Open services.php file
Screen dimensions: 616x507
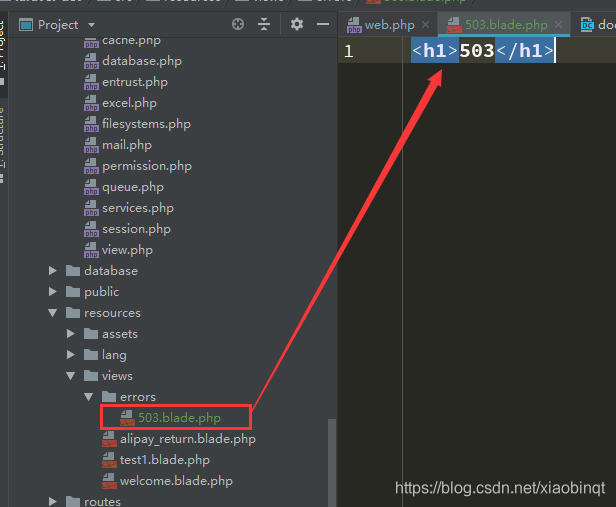point(138,208)
